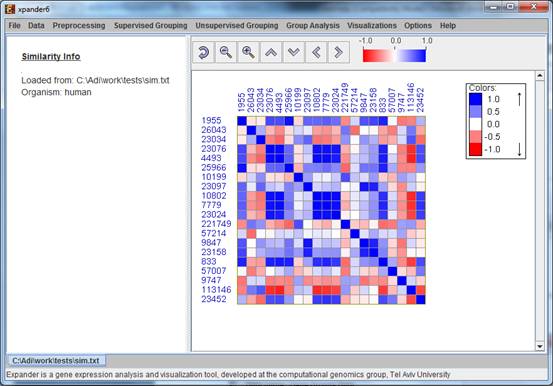Zoom in with the plus magnifier
This screenshot has height=386, width=553.
click(x=248, y=53)
